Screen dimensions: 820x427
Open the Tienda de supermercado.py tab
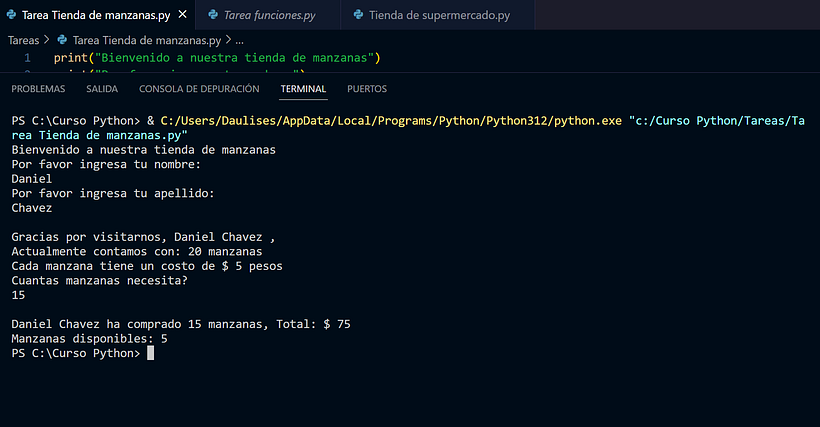pos(438,15)
